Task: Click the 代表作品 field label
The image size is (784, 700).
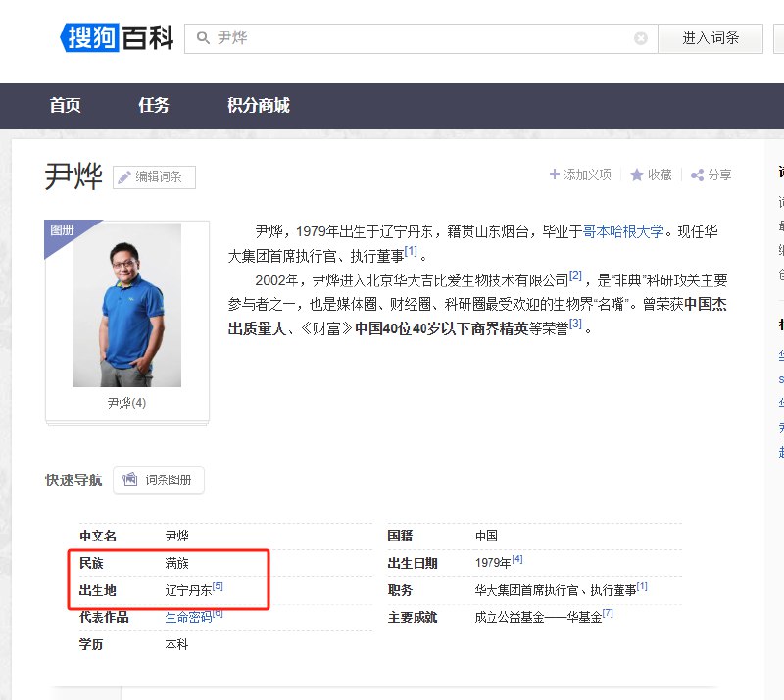Action: pos(104,617)
